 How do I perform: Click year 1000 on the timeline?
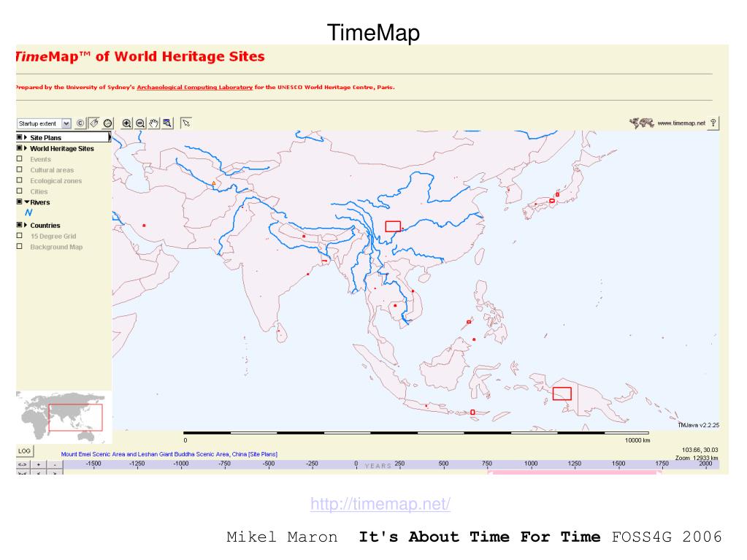click(531, 464)
